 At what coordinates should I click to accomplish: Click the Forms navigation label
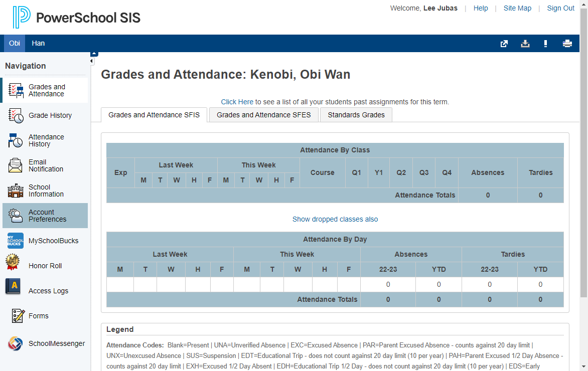coord(39,316)
